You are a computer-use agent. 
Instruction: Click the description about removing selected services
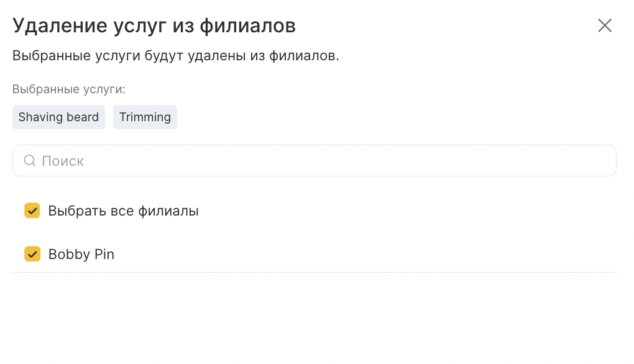click(x=175, y=55)
